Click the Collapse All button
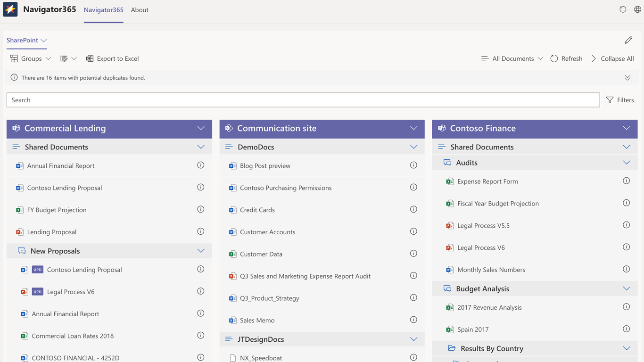644x362 pixels. 612,58
